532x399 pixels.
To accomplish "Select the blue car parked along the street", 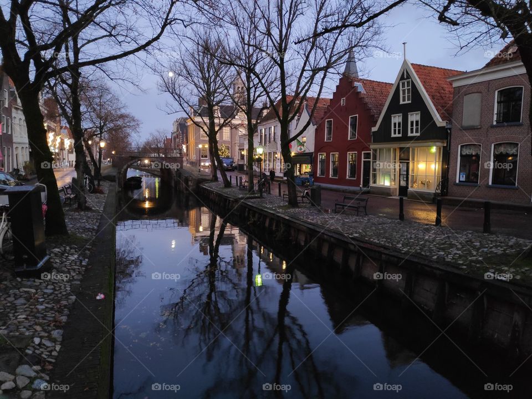I will point(227,163).
